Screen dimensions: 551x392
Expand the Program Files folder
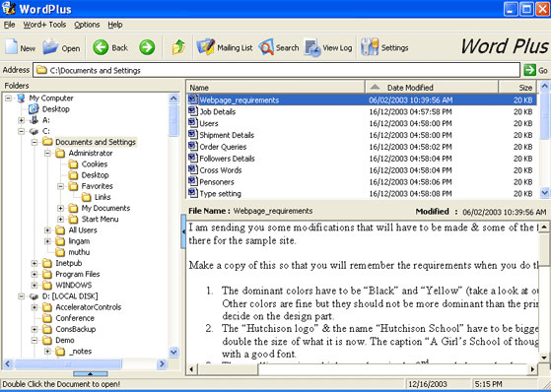(x=34, y=275)
